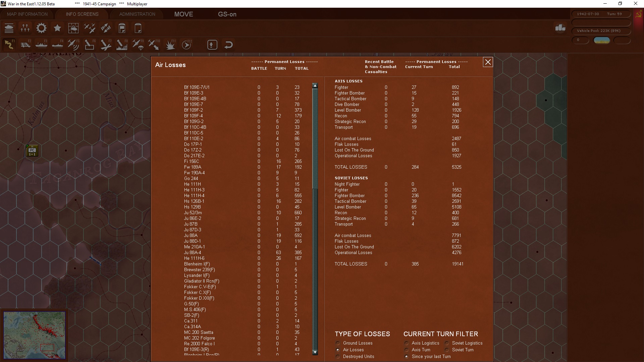Select Soviet Logistics turn filter

(x=447, y=343)
